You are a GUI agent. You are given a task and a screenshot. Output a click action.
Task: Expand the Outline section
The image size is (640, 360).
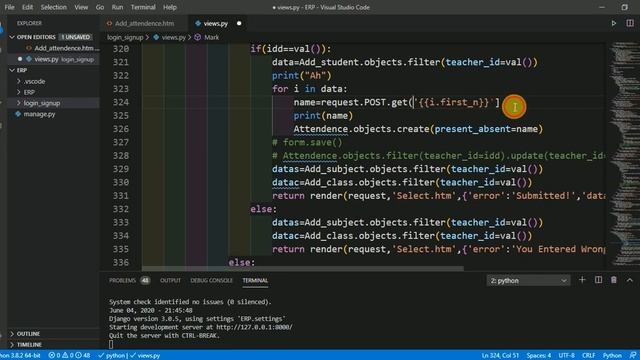point(29,333)
